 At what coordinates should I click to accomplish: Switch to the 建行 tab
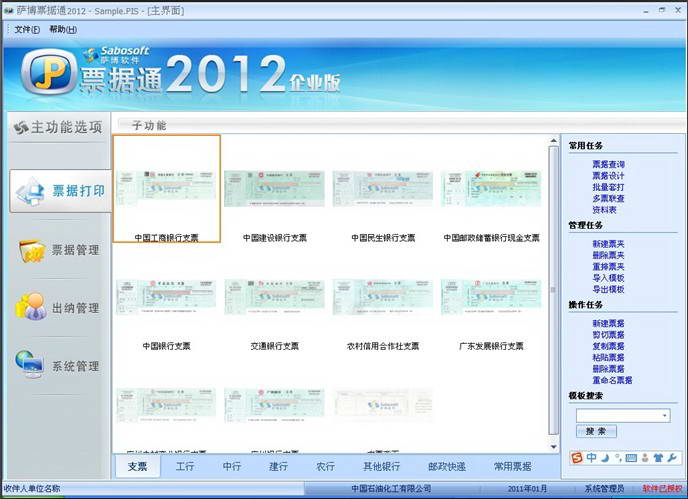click(279, 467)
